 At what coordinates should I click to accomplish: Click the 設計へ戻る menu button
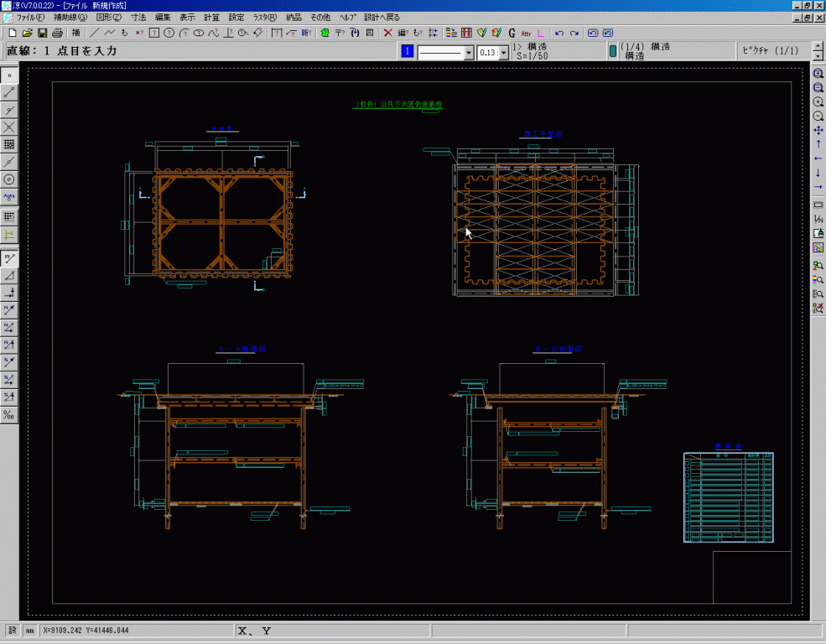pos(382,17)
